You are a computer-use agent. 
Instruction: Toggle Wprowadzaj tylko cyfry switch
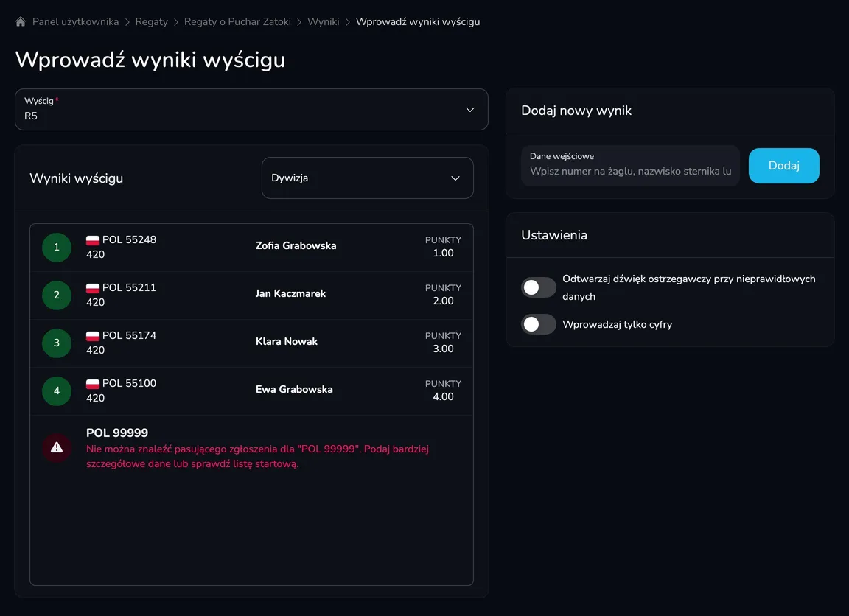(538, 324)
